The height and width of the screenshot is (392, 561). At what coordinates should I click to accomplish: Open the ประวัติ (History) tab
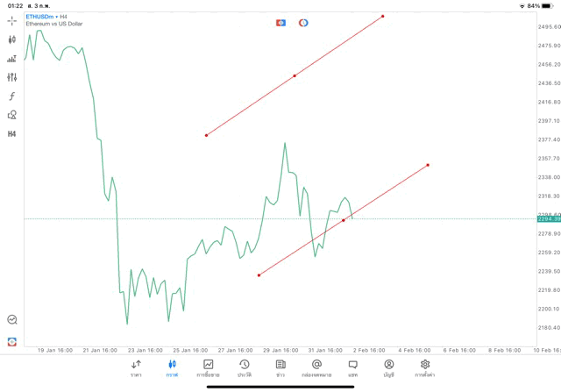coord(245,368)
